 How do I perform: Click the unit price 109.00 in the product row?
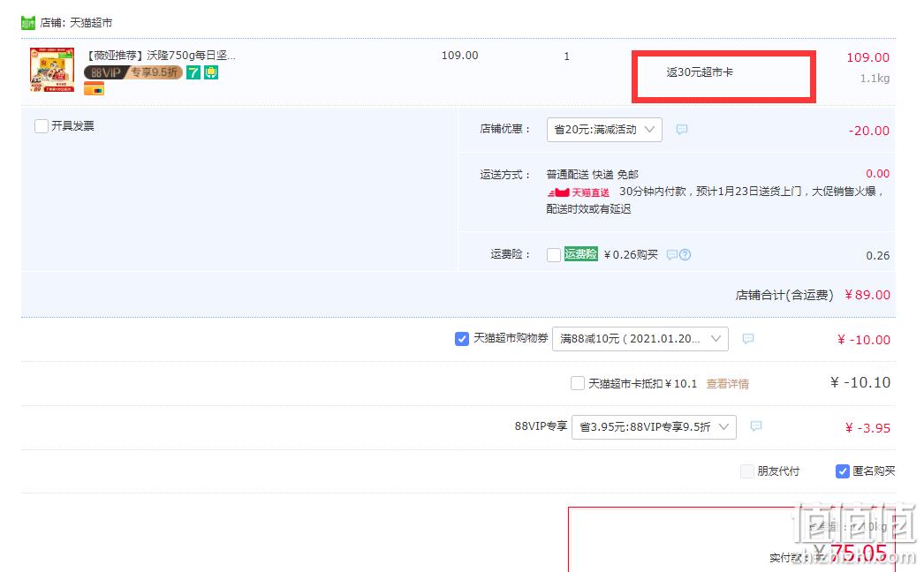click(x=459, y=56)
